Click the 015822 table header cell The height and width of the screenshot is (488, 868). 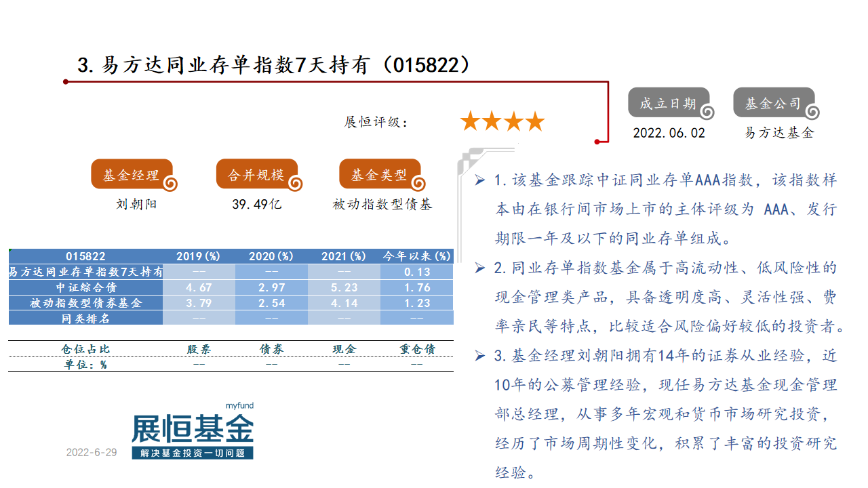tap(85, 256)
